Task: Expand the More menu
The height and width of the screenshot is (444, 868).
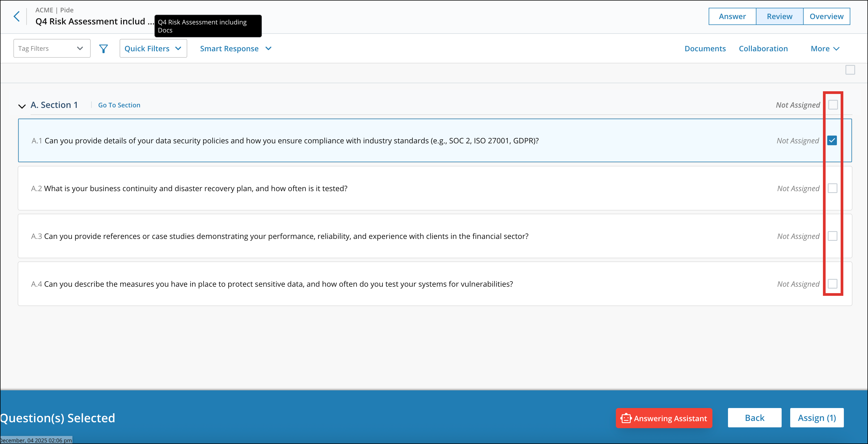Action: (825, 49)
